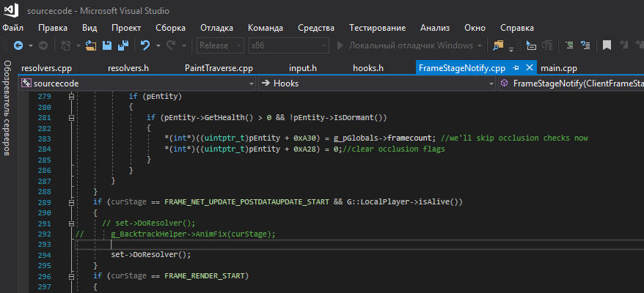The width and height of the screenshot is (644, 293).
Task: Pin the FrameStageNotify.cpp tab
Action: pyautogui.click(x=516, y=67)
